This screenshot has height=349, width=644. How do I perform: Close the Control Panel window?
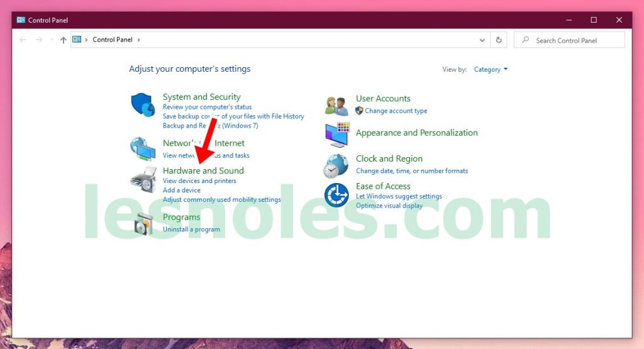(619, 19)
